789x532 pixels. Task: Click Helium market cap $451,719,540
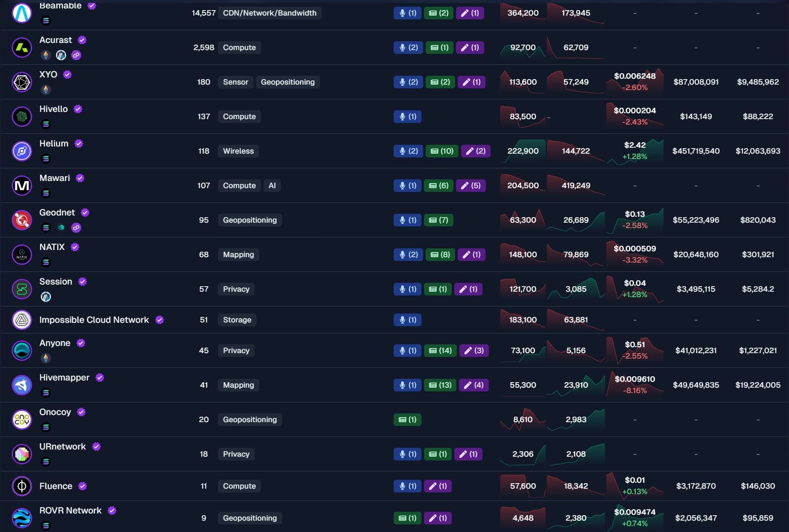tap(696, 151)
